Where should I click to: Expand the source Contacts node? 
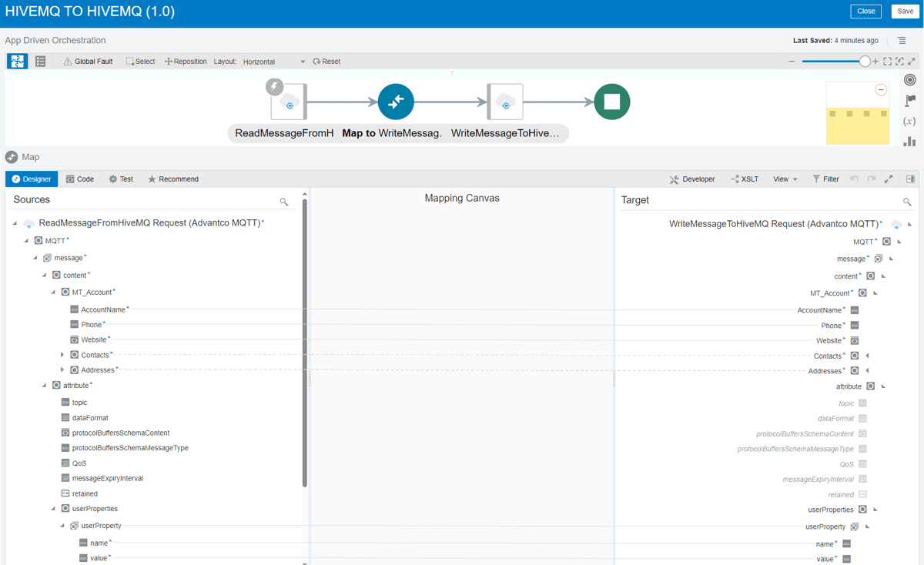pos(62,355)
